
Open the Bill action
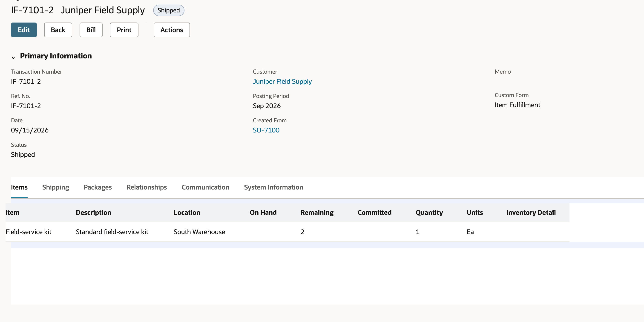91,30
